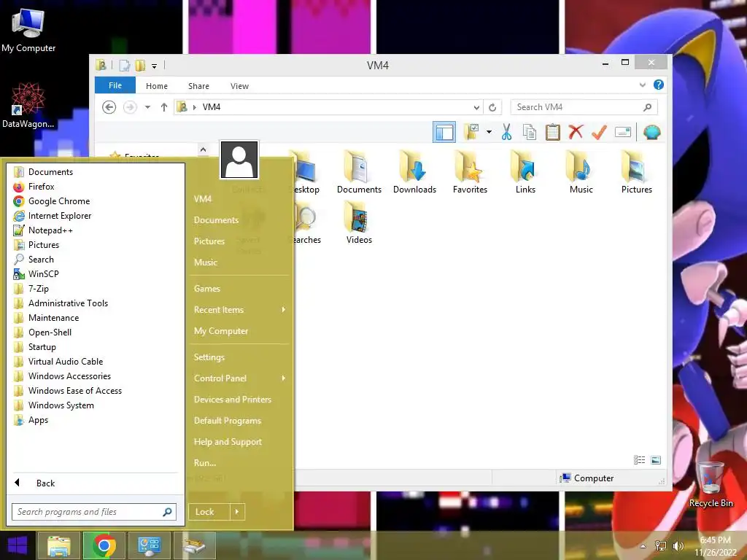747x560 pixels.
Task: Click the select-items checklist toolbar icon
Action: (x=472, y=132)
